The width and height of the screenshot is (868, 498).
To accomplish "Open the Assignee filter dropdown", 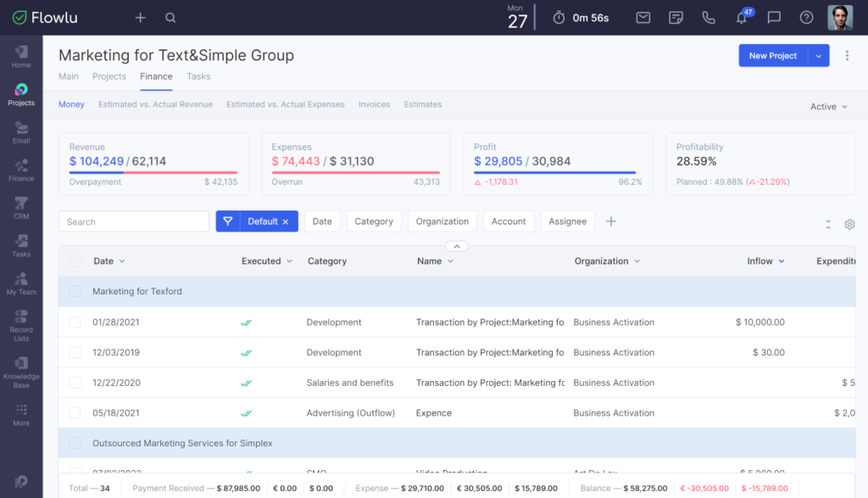I will [567, 221].
